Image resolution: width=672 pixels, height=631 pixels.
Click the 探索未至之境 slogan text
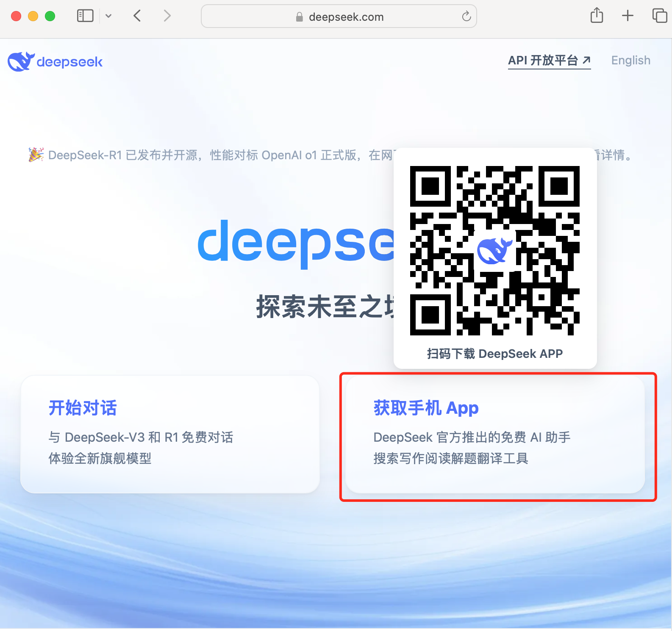[325, 307]
